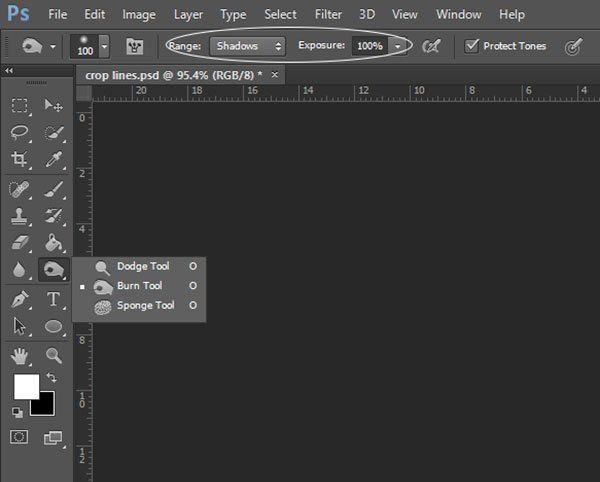
Task: Select the Quick Selection tool
Action: coord(53,132)
